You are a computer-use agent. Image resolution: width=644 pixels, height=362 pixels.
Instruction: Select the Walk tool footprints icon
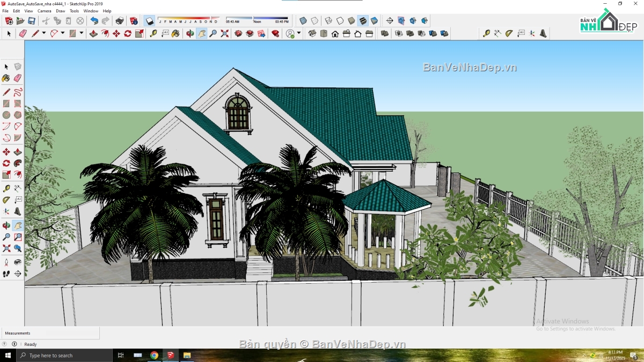[x=6, y=274]
